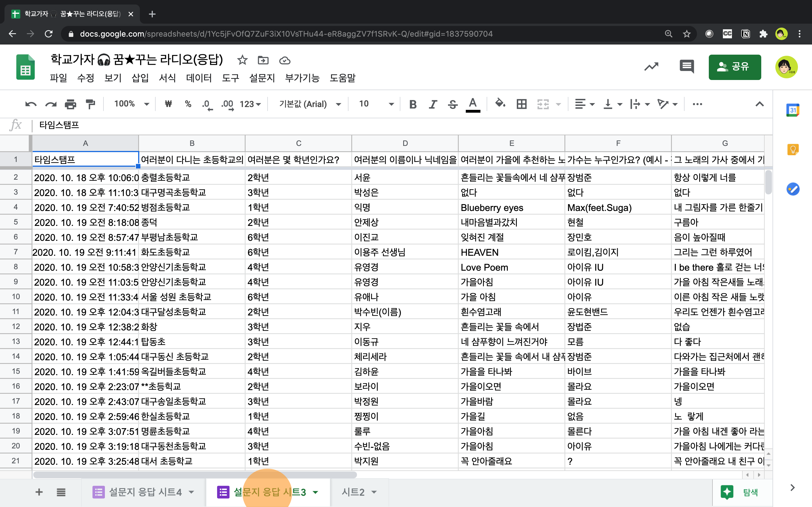Screen dimensions: 812x507
Task: Toggle bold formatting
Action: coord(413,104)
